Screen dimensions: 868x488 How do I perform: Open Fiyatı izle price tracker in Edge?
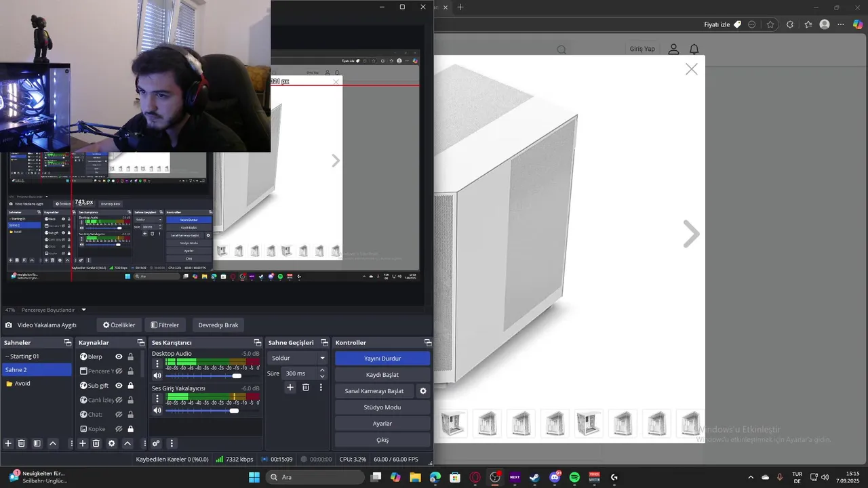coord(722,24)
